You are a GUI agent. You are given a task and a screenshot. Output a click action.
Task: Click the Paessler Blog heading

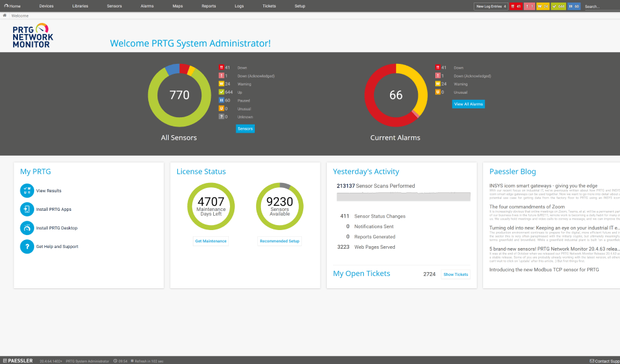tap(513, 171)
